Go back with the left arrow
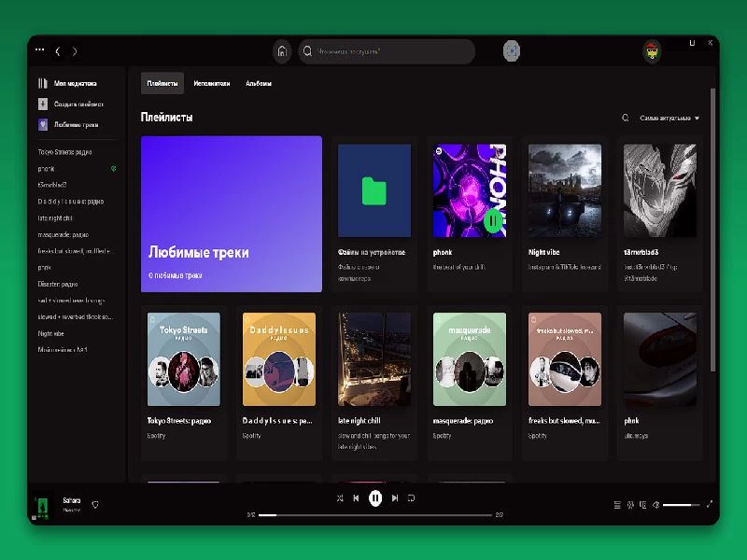747x560 pixels. [x=58, y=51]
